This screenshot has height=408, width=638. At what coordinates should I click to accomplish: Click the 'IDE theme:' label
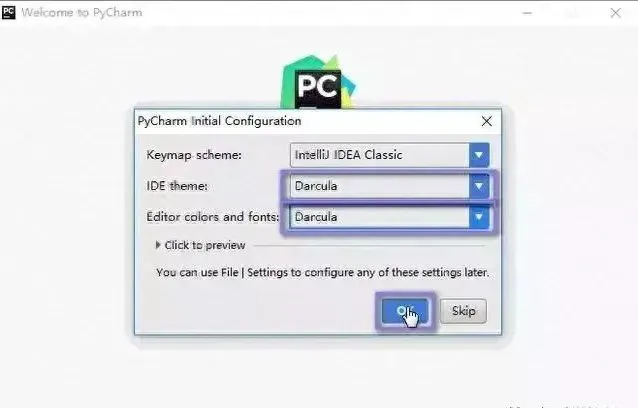point(177,186)
